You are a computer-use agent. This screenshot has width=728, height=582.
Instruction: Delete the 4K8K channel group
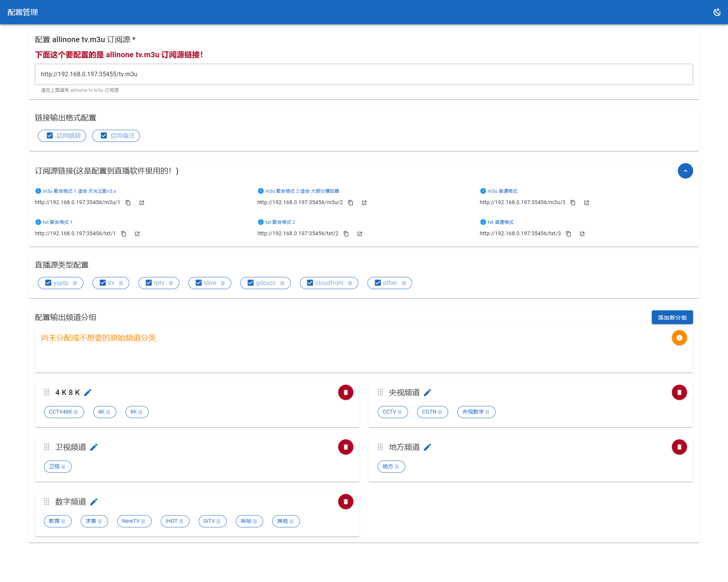[x=345, y=392]
